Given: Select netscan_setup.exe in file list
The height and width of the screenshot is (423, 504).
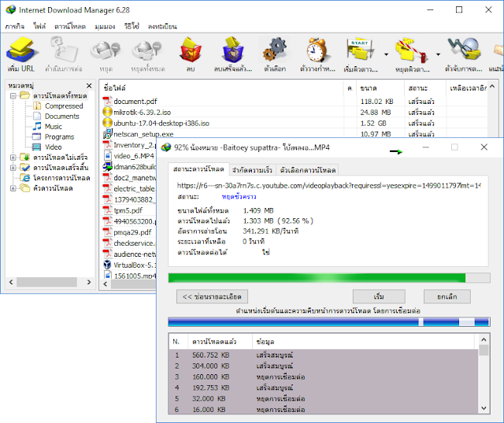Looking at the screenshot, I should [143, 134].
